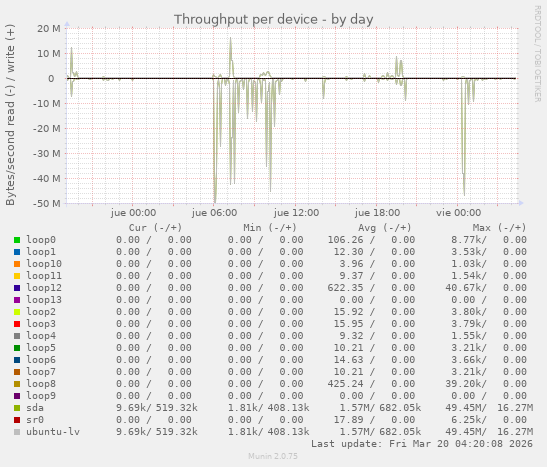The width and height of the screenshot is (547, 467).
Task: Click the sda olive legend swatch
Action: click(17, 408)
